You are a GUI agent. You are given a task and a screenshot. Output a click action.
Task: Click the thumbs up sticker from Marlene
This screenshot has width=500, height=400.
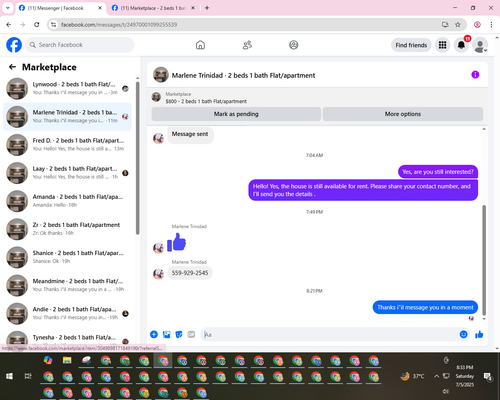(176, 242)
